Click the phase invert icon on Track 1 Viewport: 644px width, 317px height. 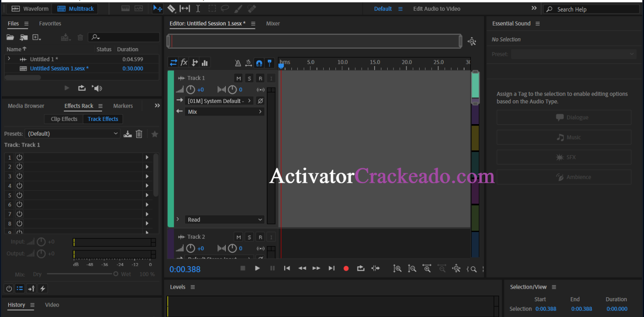(x=260, y=101)
